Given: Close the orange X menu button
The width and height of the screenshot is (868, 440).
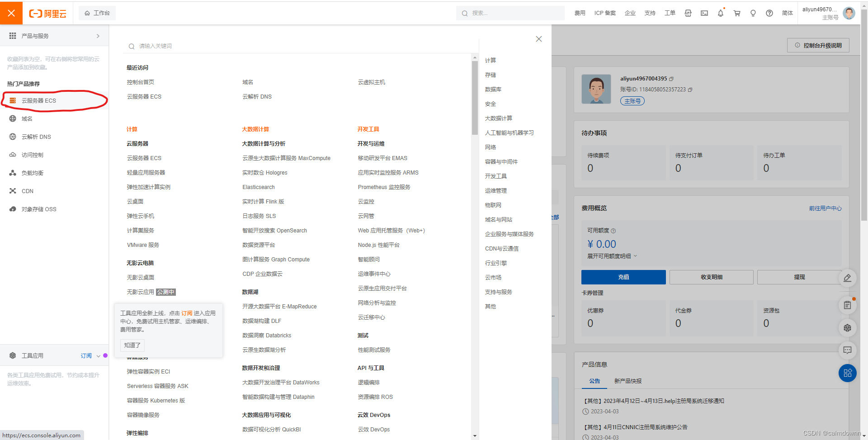Looking at the screenshot, I should point(11,13).
